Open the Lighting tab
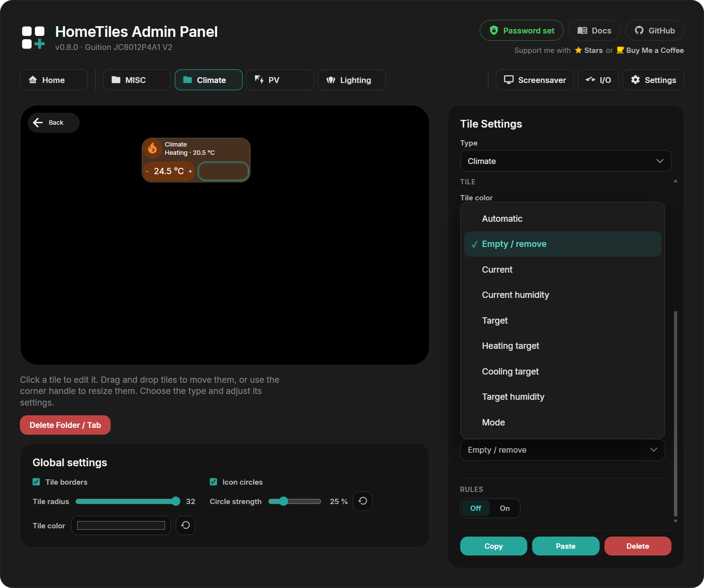This screenshot has width=704, height=588. click(x=352, y=80)
